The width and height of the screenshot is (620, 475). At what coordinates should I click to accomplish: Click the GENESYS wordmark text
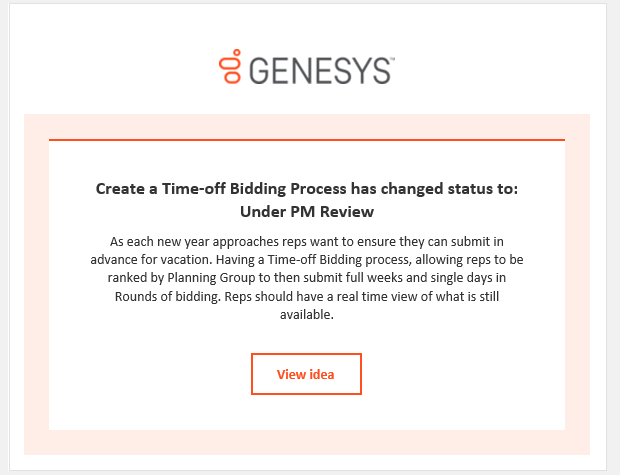314,69
